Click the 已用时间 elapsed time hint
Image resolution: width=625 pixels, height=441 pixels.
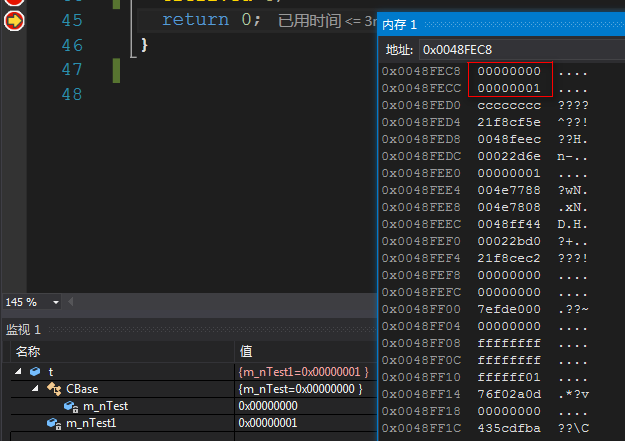click(327, 21)
